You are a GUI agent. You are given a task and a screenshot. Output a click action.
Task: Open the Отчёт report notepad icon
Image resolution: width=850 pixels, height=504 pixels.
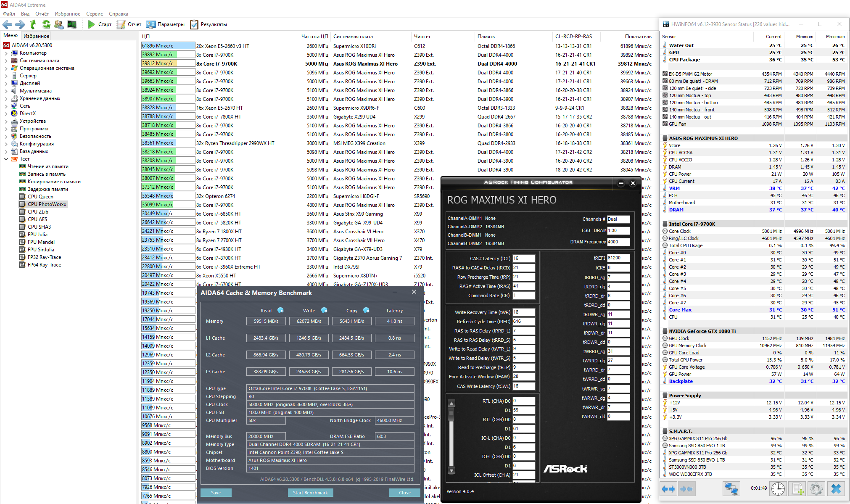pos(121,24)
